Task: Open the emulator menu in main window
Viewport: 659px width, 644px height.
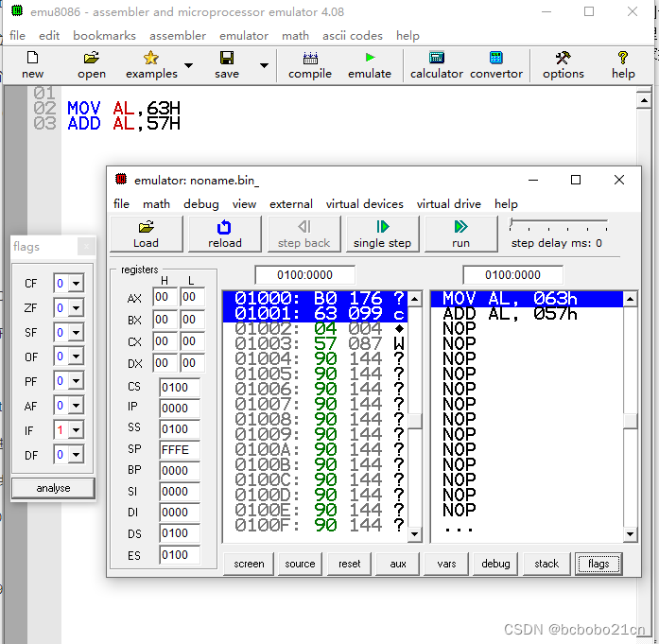Action: (x=244, y=36)
